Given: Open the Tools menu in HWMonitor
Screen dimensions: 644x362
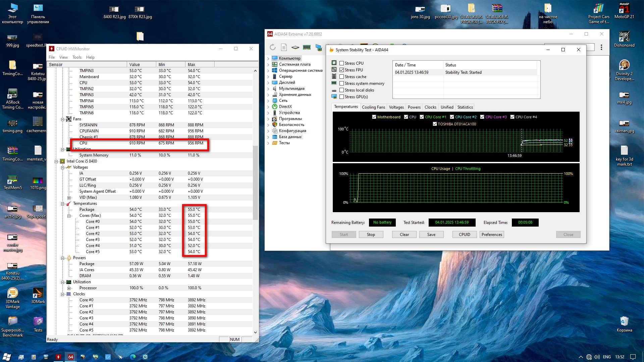Looking at the screenshot, I should pyautogui.click(x=77, y=57).
